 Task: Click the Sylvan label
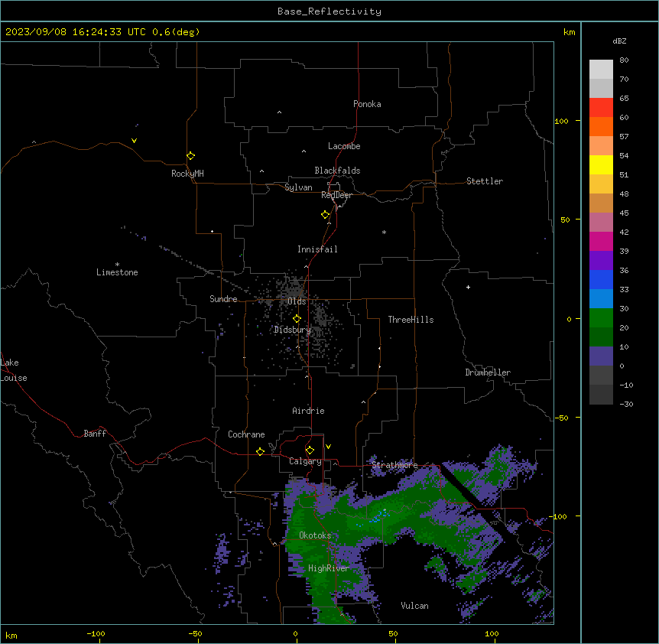pyautogui.click(x=298, y=187)
